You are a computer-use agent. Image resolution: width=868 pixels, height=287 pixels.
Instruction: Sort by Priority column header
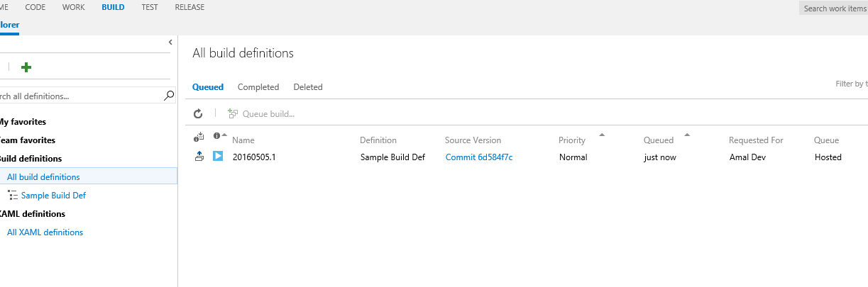[572, 140]
